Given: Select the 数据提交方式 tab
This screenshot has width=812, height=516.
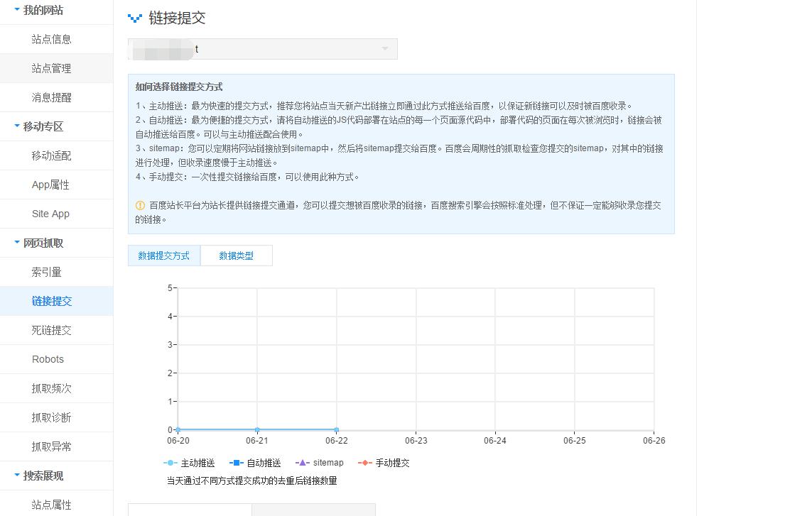Looking at the screenshot, I should [x=163, y=256].
